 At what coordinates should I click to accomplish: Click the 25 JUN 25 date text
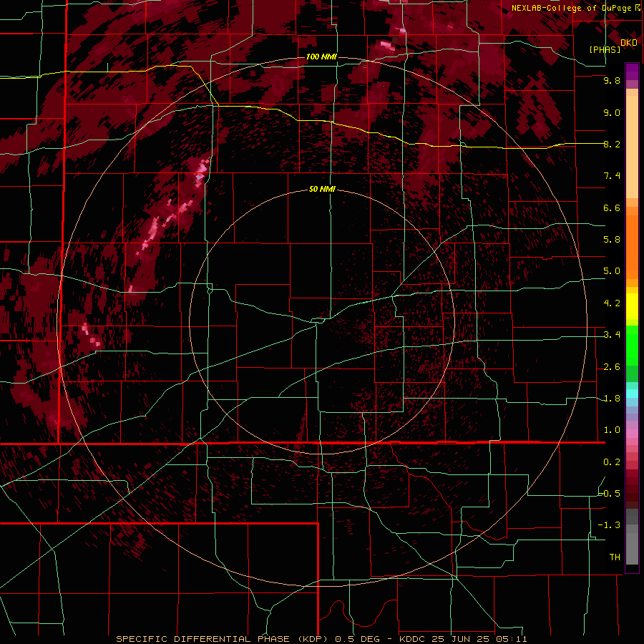[459, 639]
